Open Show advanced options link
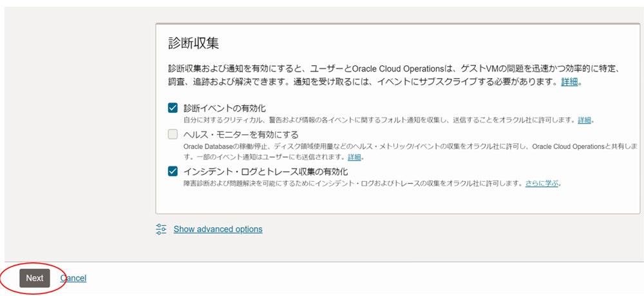Viewport: 644px width, 296px height. (218, 229)
